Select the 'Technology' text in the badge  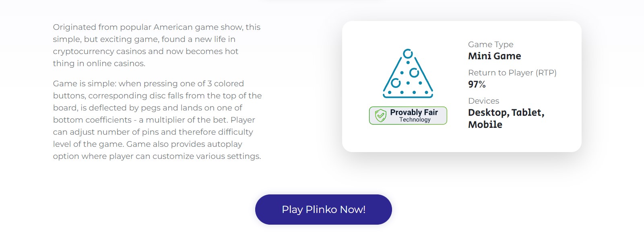[415, 120]
